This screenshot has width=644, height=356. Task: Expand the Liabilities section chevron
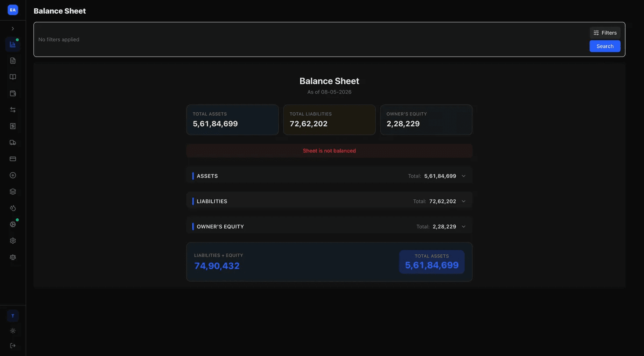point(464,201)
